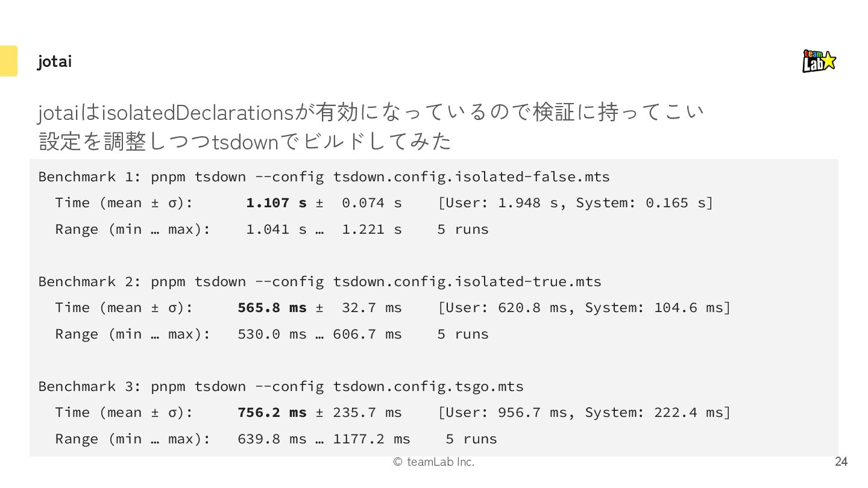Image resolution: width=868 pixels, height=488 pixels.
Task: Click the "1177.2 ms" max range value
Action: pos(371,439)
